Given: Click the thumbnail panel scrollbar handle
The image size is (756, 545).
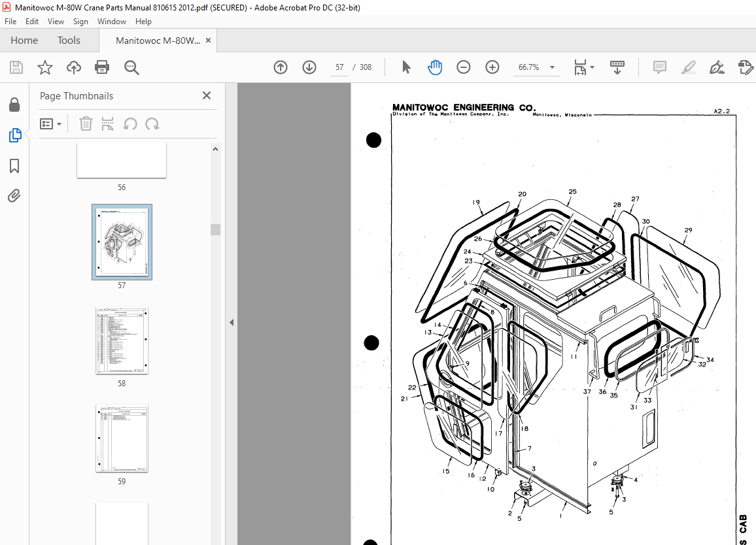Looking at the screenshot, I should click(x=216, y=229).
